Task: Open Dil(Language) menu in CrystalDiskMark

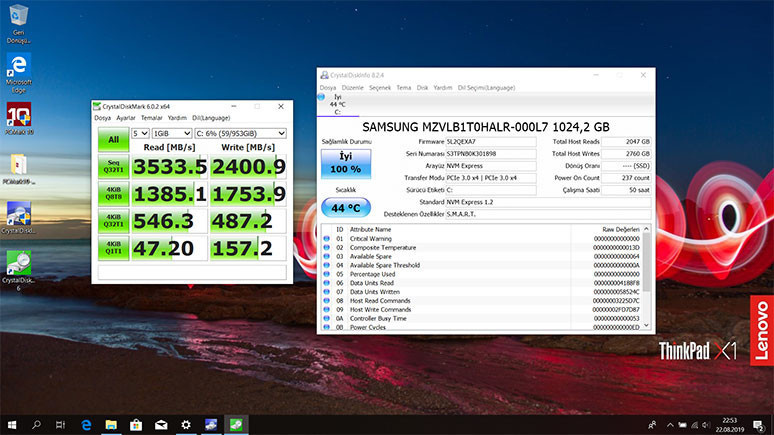Action: (x=211, y=118)
